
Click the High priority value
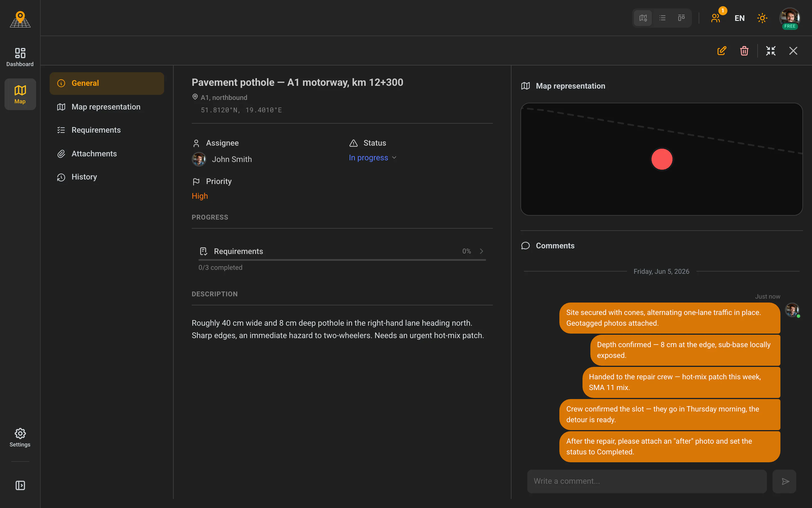coord(200,196)
